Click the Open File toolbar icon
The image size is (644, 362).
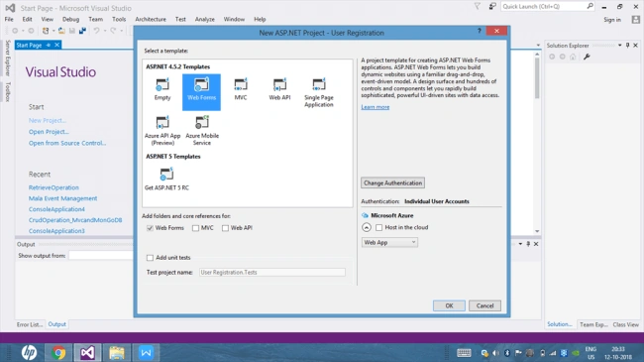[x=61, y=31]
